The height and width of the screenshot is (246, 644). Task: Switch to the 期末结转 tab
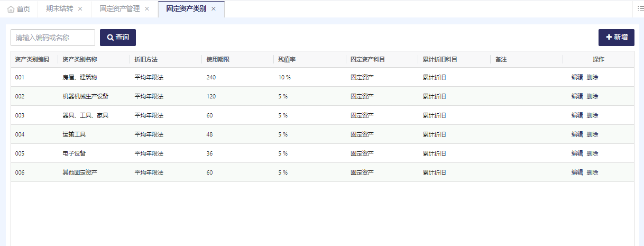(x=59, y=9)
